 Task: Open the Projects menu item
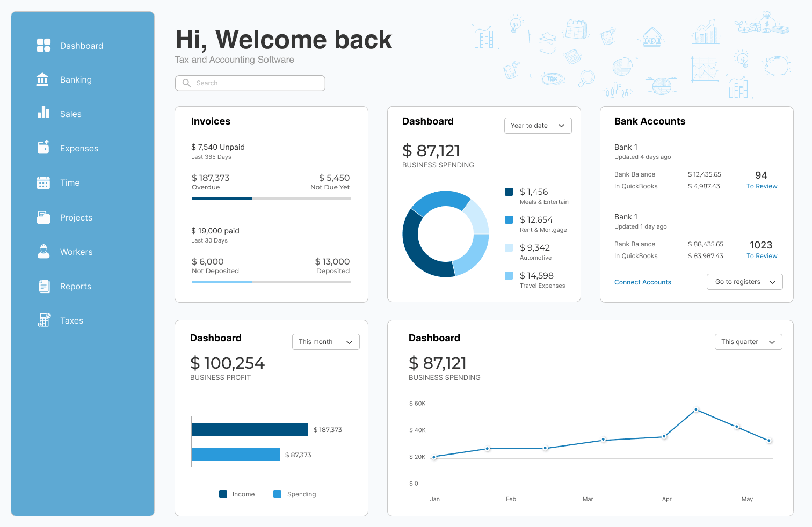coord(76,217)
